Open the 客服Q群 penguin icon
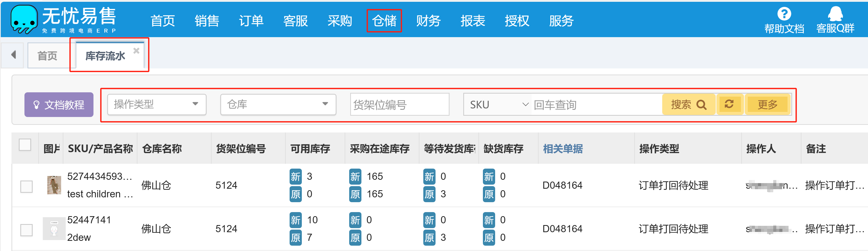The width and height of the screenshot is (868, 251). click(x=835, y=14)
